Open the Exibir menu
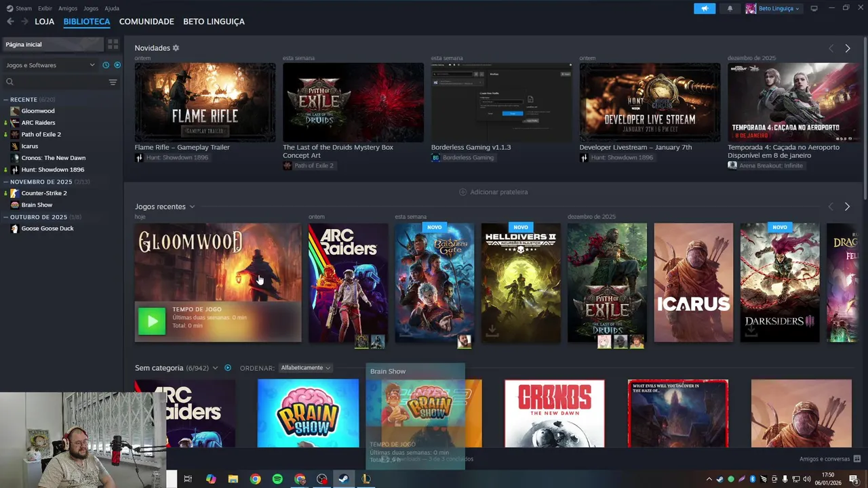 point(45,8)
